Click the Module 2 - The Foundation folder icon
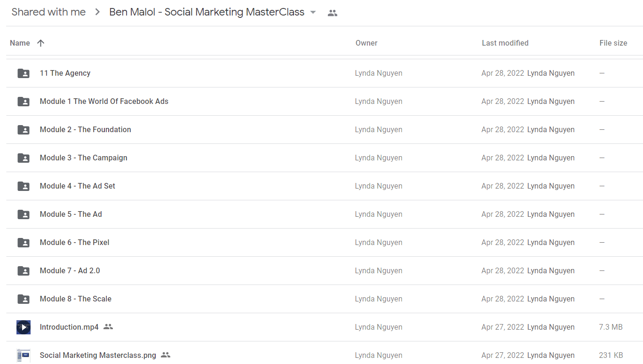 tap(24, 130)
